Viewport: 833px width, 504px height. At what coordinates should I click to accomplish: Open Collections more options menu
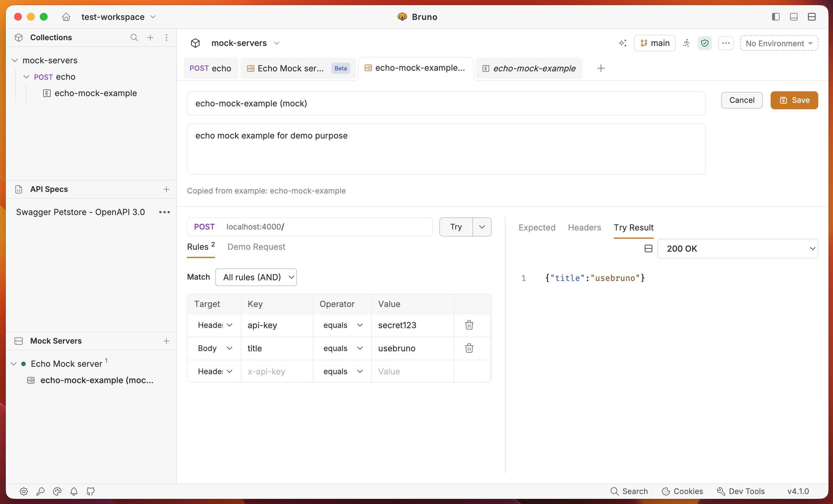click(x=166, y=38)
